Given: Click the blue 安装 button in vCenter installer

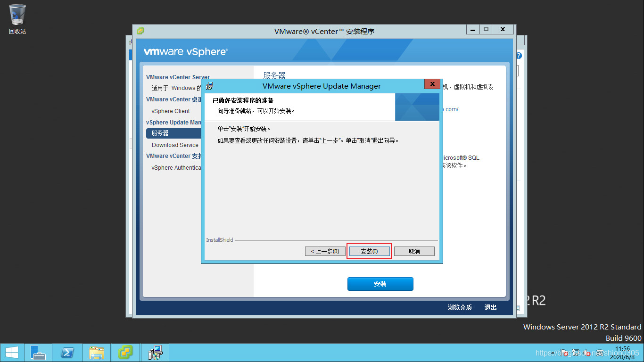Looking at the screenshot, I should pyautogui.click(x=380, y=284).
